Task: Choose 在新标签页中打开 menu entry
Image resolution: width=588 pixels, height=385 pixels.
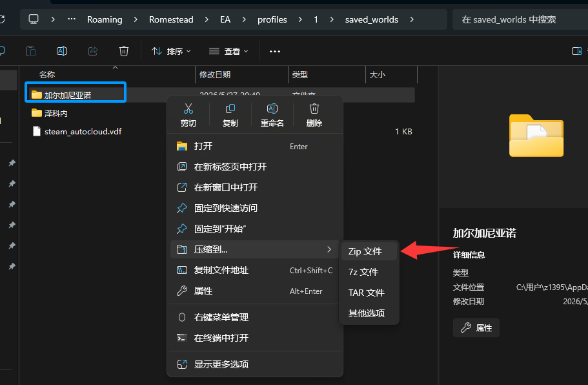Action: (x=254, y=167)
